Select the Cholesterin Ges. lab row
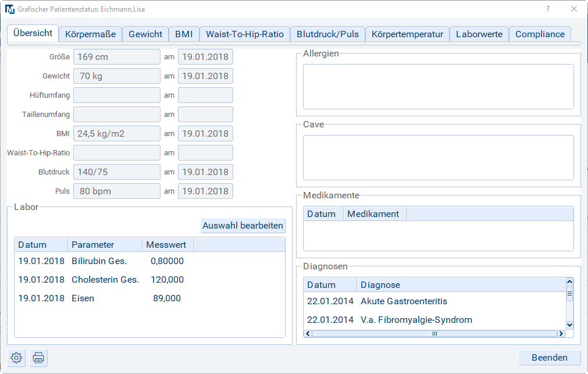Viewport: 588px width, 374px height. [105, 280]
